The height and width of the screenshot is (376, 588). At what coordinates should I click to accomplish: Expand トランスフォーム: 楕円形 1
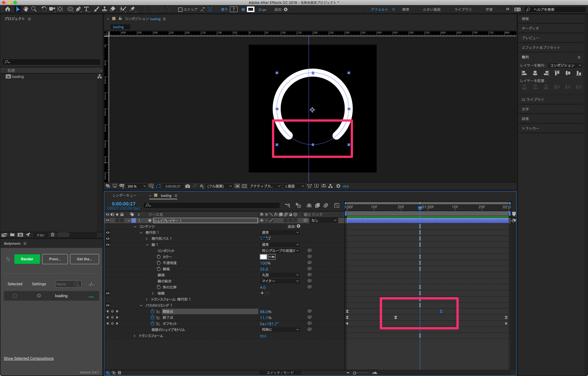[x=147, y=300]
